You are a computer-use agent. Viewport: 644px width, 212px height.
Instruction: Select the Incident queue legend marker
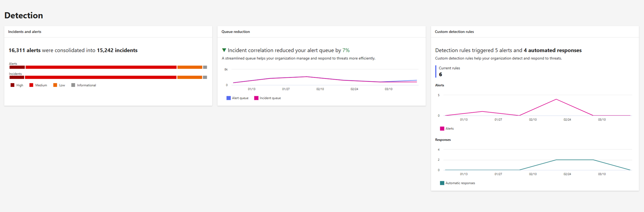coord(256,98)
